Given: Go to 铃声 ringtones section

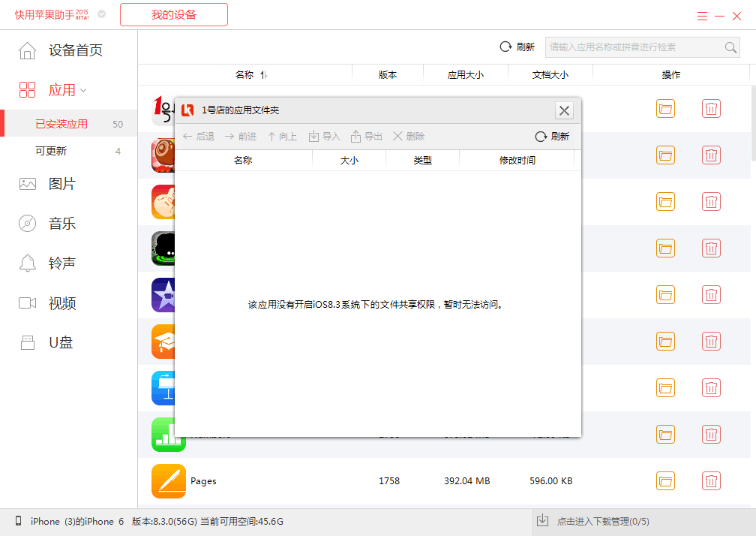Looking at the screenshot, I should coord(47,263).
